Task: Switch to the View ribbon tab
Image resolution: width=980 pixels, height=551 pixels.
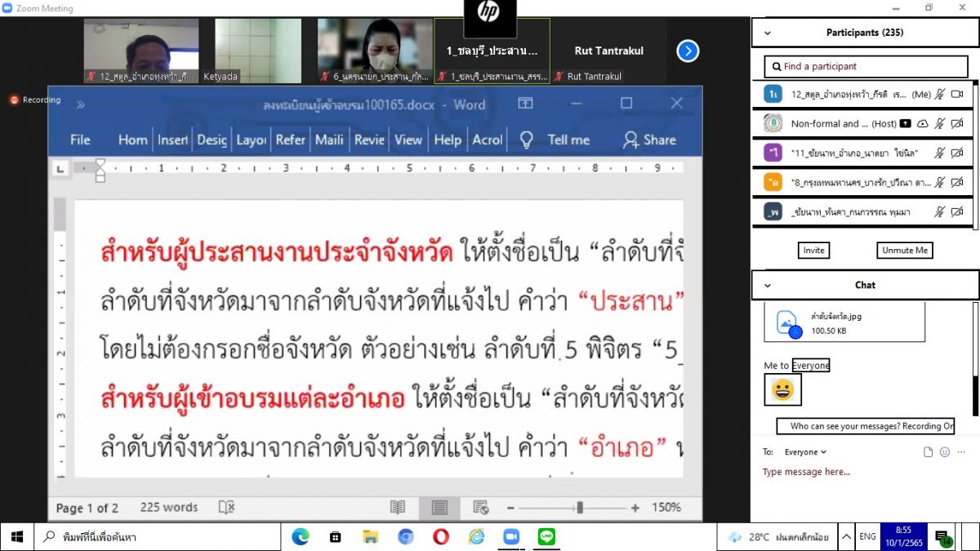Action: [408, 140]
